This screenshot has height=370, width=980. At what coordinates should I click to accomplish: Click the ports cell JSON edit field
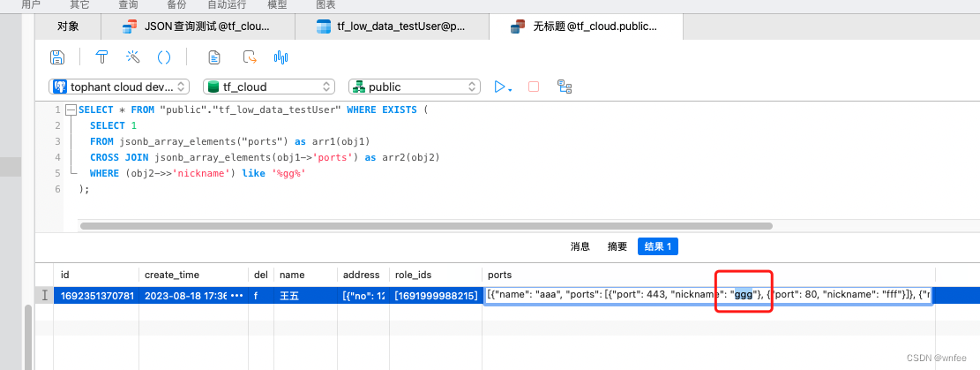708,295
